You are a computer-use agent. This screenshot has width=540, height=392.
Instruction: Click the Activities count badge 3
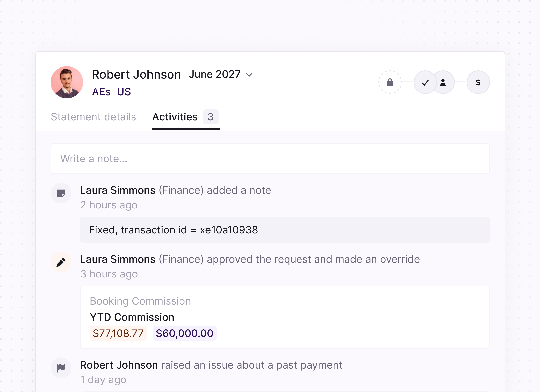(211, 117)
